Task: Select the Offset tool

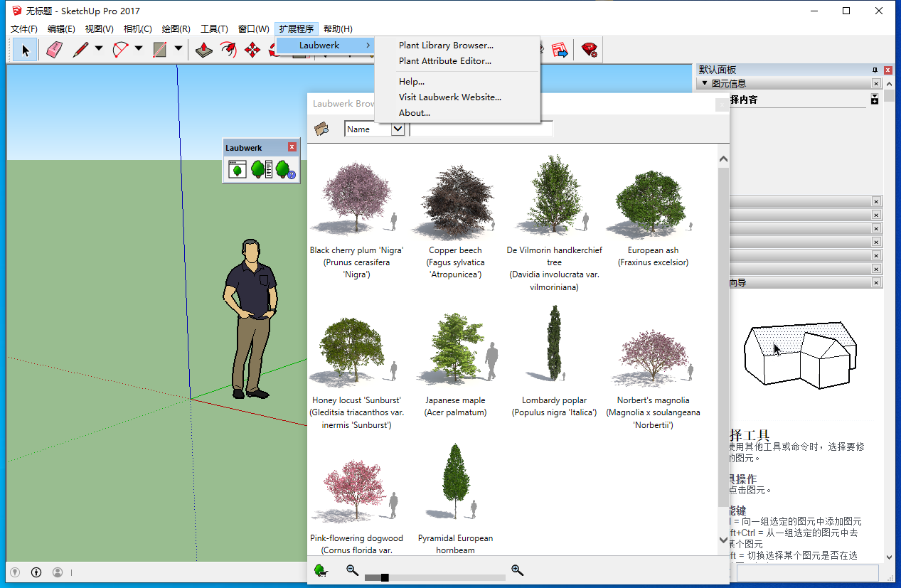Action: click(228, 50)
